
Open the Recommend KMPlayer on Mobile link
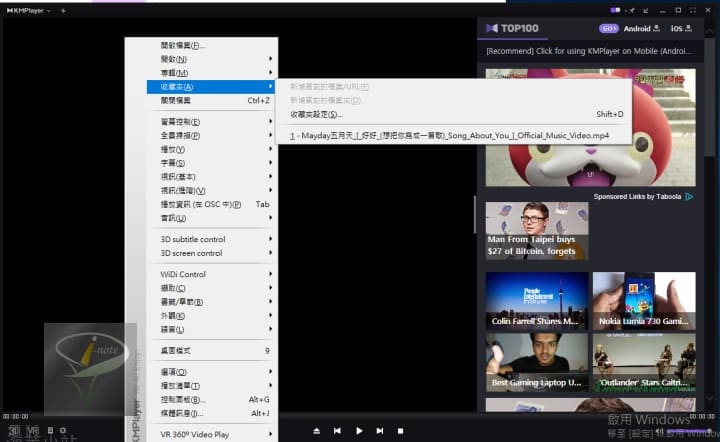[590, 50]
